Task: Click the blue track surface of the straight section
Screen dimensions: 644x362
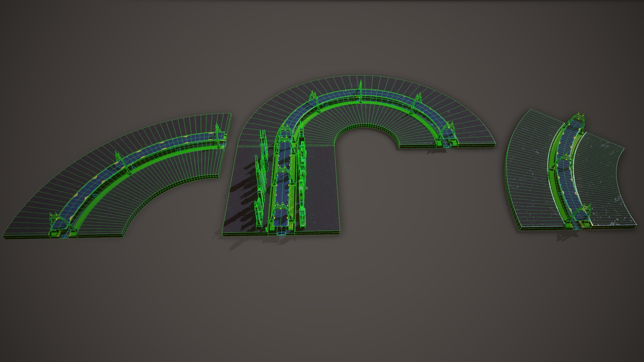Action: (x=281, y=188)
